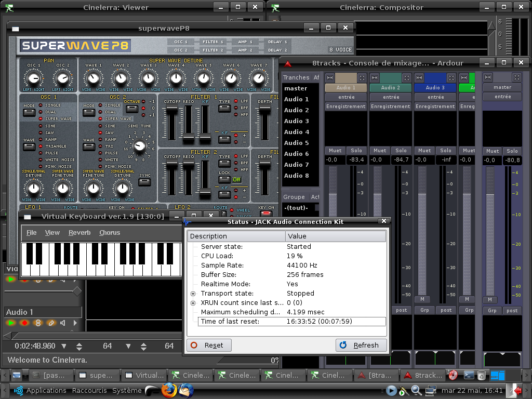This screenshot has height=399, width=532.
Task: Open the search magnifier in system tray
Action: [416, 390]
